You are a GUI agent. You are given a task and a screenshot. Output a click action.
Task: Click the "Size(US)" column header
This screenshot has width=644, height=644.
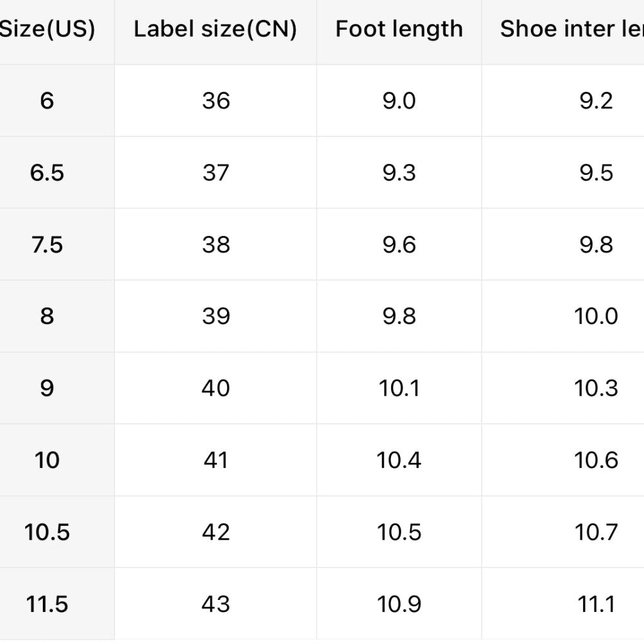coord(47,29)
